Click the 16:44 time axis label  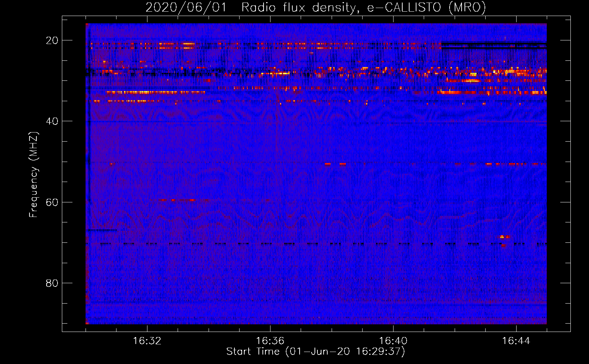point(516,341)
